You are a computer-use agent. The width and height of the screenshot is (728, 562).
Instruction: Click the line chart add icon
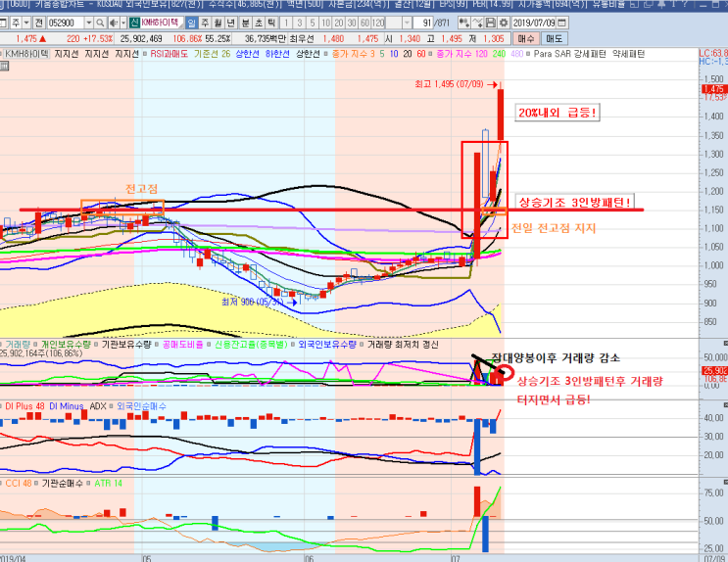click(477, 23)
